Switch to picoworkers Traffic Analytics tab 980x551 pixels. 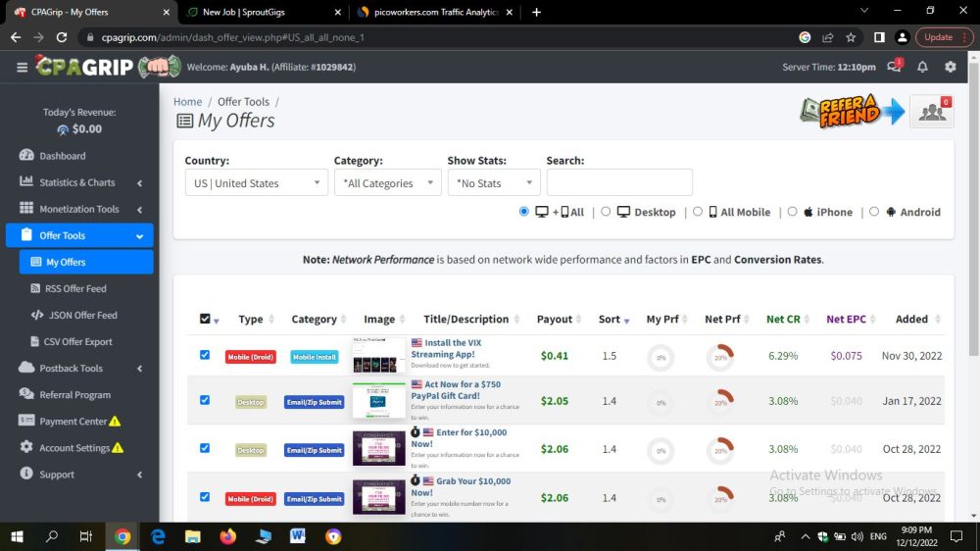coord(434,12)
